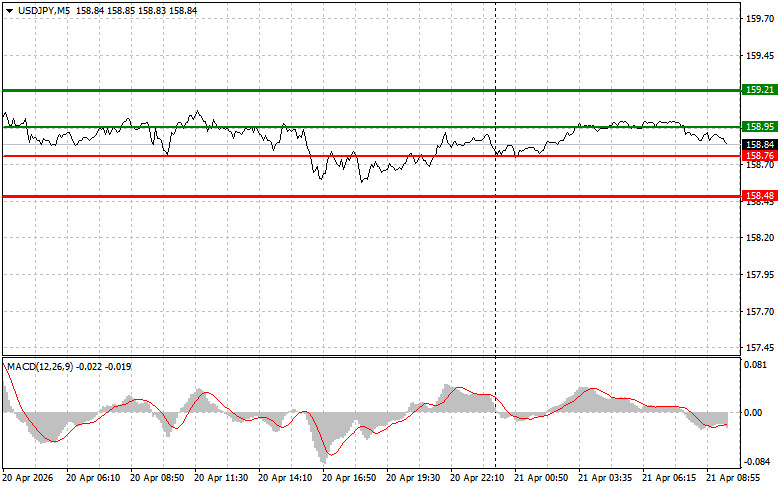Select the 159.21 green price label
Image resolution: width=781 pixels, height=489 pixels.
point(760,90)
